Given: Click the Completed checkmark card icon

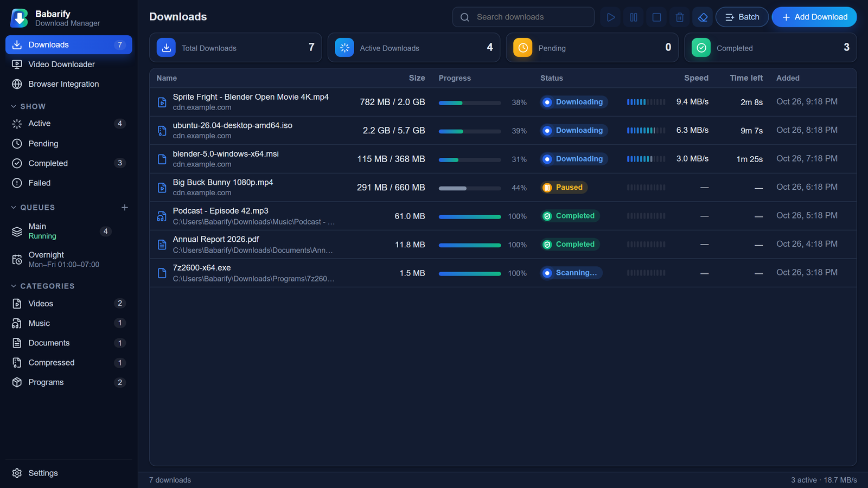Looking at the screenshot, I should coord(701,48).
